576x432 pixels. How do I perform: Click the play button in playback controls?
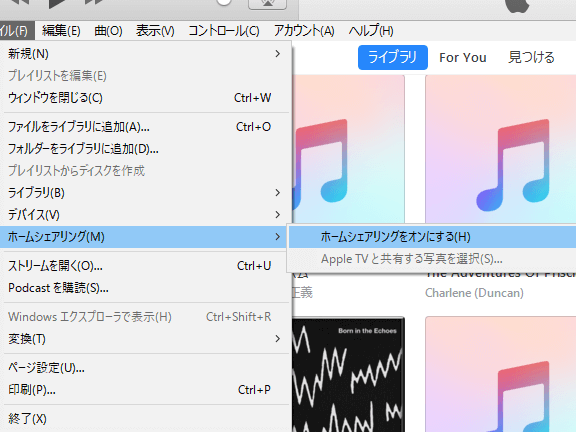pyautogui.click(x=58, y=3)
